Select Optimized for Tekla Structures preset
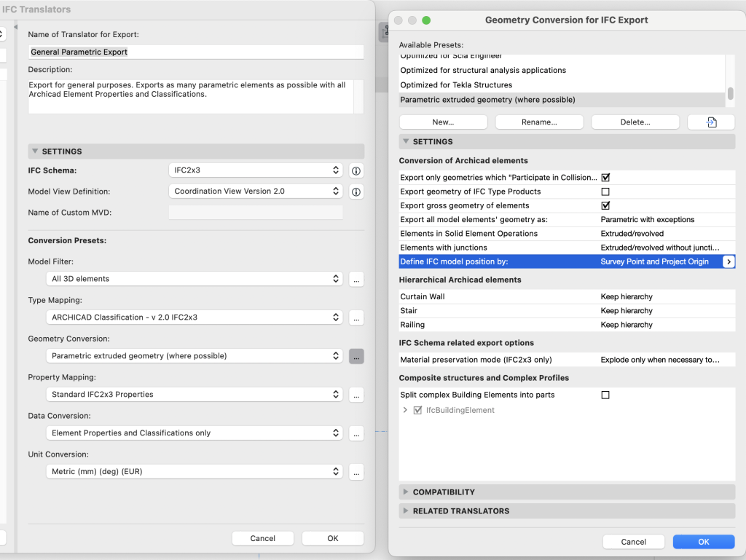Image resolution: width=746 pixels, height=560 pixels. 456,85
